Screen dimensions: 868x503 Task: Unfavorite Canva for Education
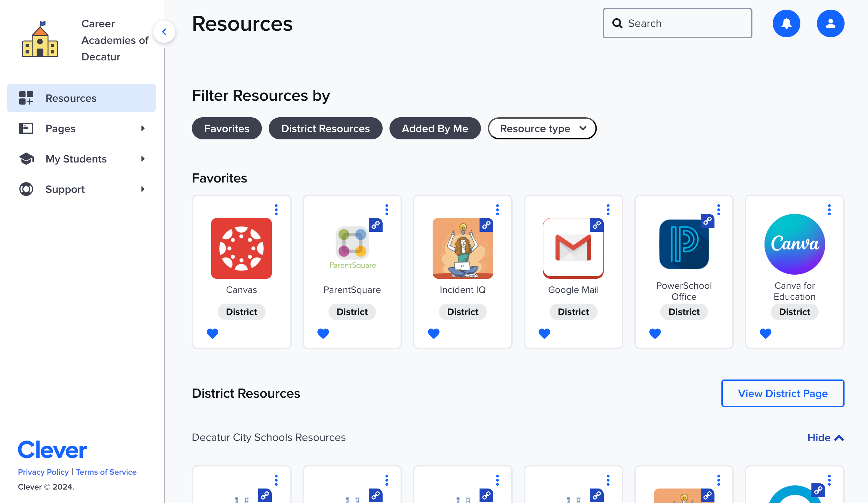(765, 333)
